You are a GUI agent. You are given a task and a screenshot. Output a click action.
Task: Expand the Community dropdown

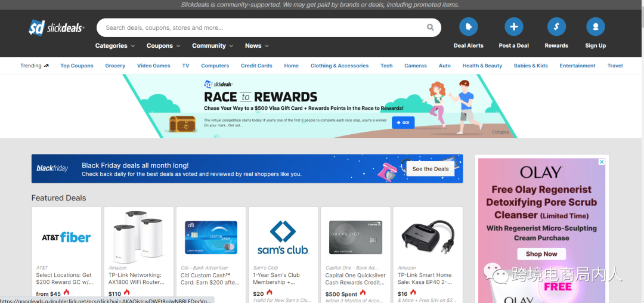click(x=213, y=45)
